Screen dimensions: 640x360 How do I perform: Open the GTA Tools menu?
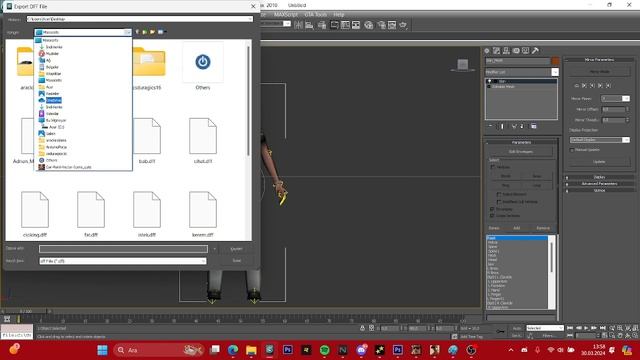click(x=316, y=14)
